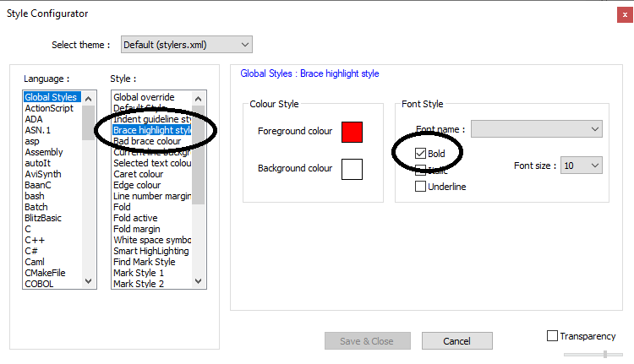Select Selected text colour style
The height and width of the screenshot is (364, 634).
151,163
